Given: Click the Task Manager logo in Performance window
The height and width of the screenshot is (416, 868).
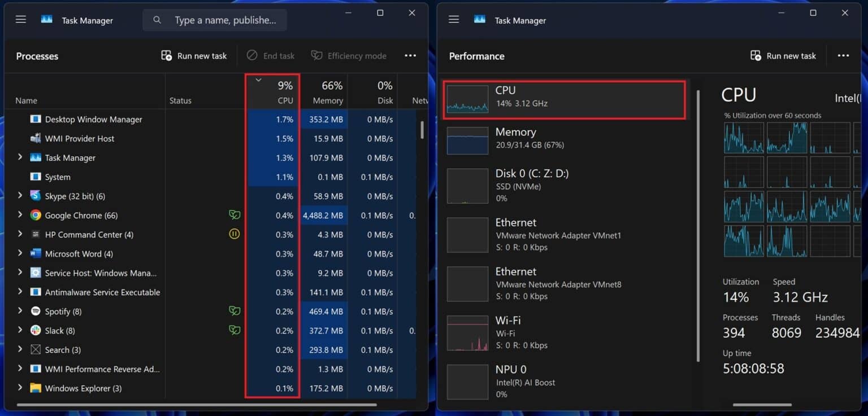Looking at the screenshot, I should click(x=480, y=19).
